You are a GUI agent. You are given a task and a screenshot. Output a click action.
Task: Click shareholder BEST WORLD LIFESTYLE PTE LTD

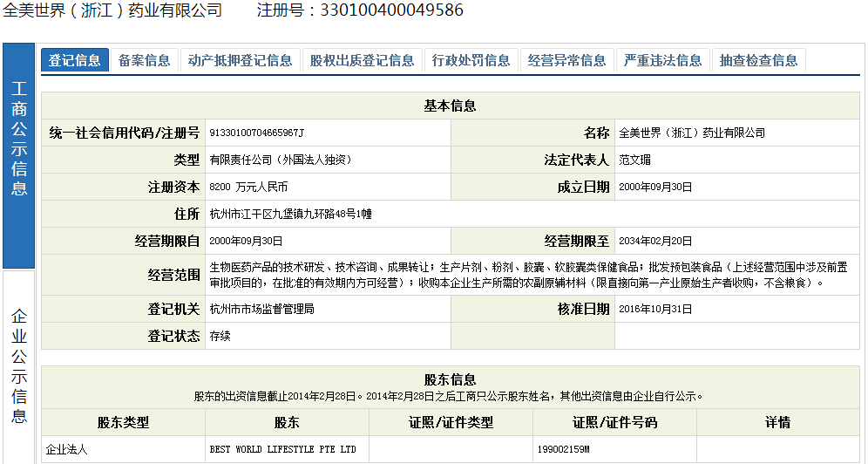283,449
